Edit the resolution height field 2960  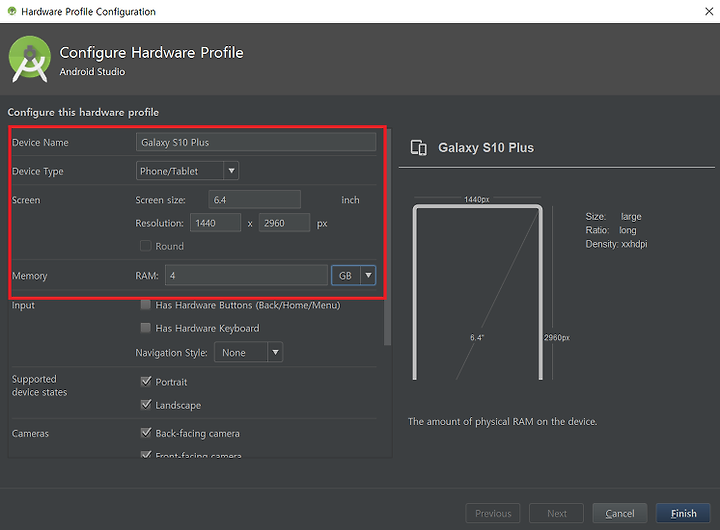click(x=284, y=223)
